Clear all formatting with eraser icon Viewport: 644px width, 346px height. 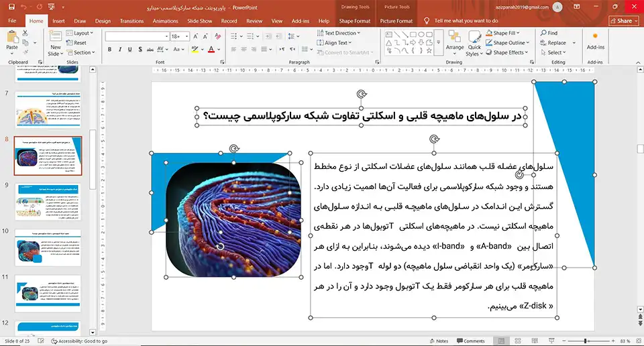(x=217, y=36)
